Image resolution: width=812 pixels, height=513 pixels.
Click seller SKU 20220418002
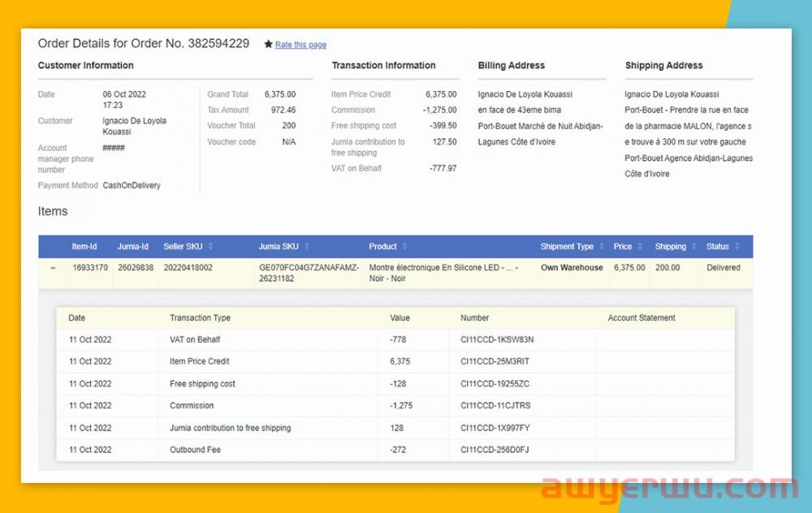click(x=188, y=268)
